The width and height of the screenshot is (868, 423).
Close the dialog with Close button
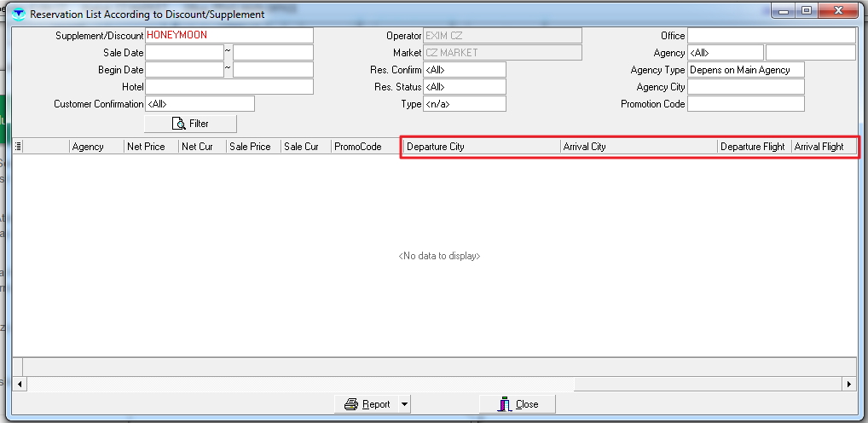pos(518,404)
